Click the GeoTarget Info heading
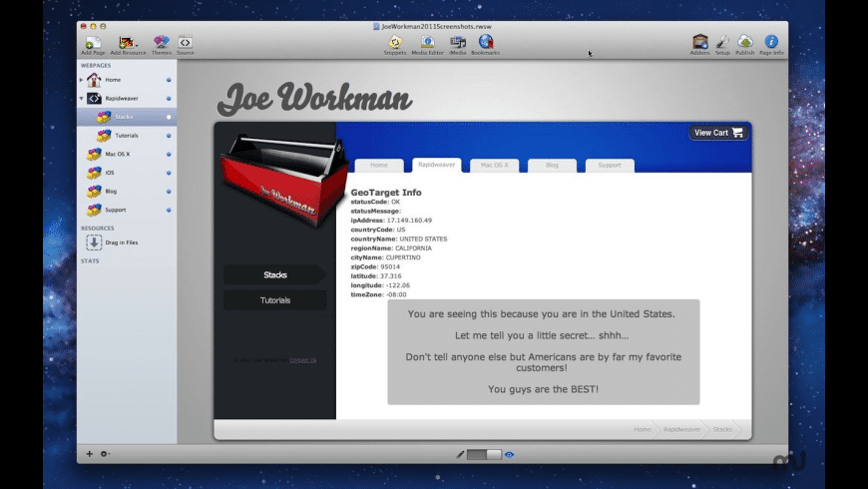 tap(386, 193)
